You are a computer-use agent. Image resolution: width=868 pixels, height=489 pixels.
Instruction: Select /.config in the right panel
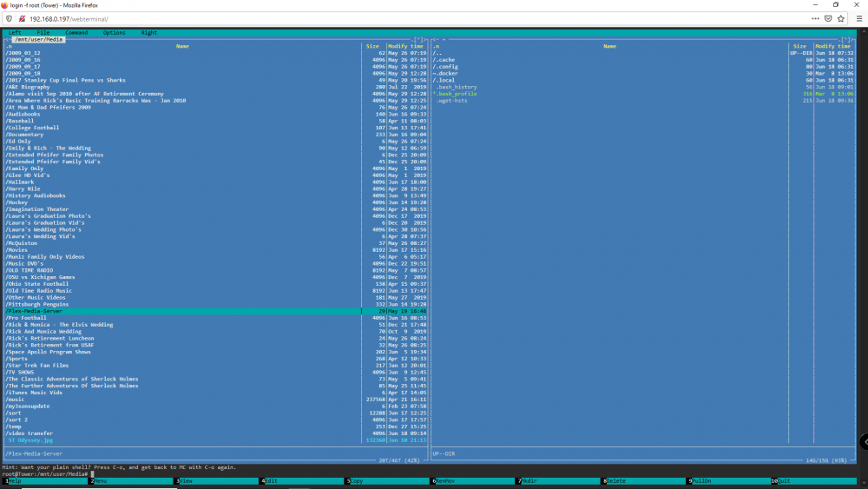point(445,67)
